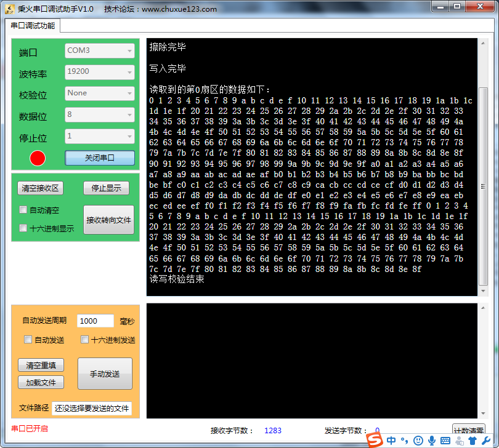Viewport: 499px width, 448px height.
Task: Click the 1283 received byte count
Action: tap(273, 431)
